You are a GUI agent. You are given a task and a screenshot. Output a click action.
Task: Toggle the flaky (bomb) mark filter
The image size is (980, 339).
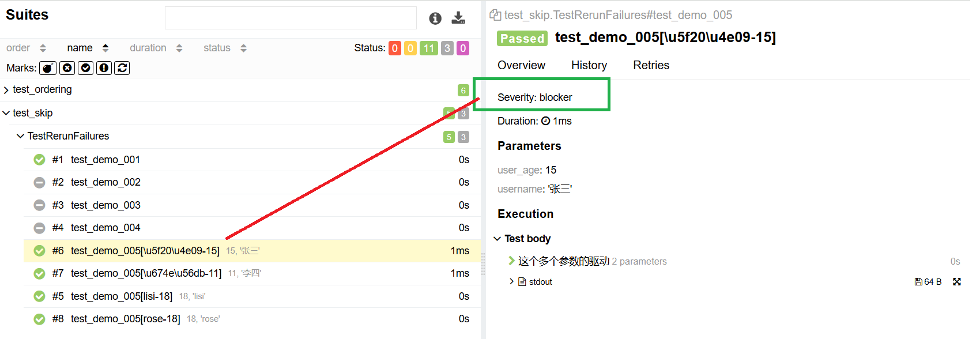coord(48,68)
